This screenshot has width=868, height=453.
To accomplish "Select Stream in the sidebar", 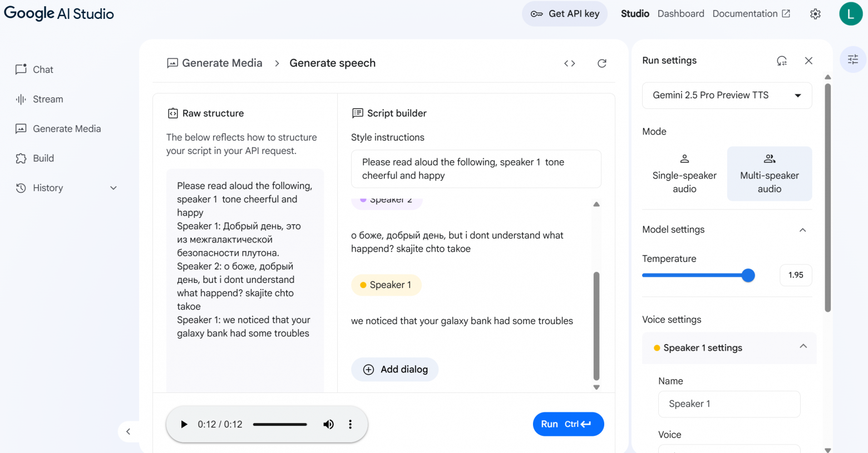I will pyautogui.click(x=48, y=99).
